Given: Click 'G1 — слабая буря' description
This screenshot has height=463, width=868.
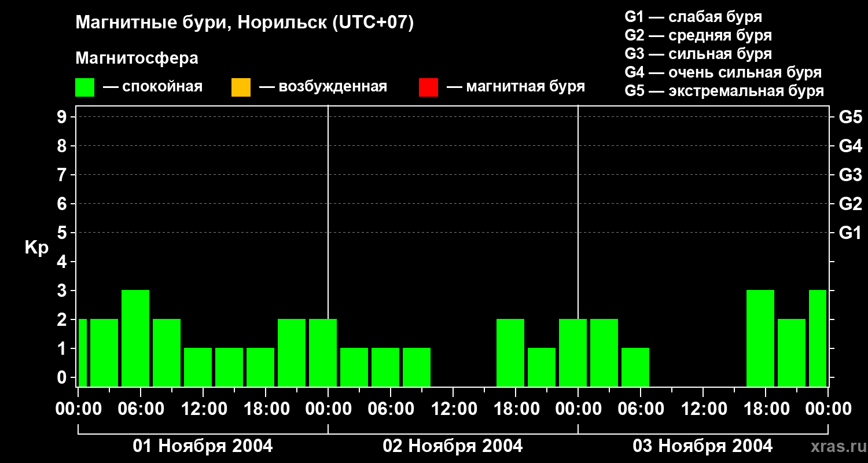Looking at the screenshot, I should 693,17.
